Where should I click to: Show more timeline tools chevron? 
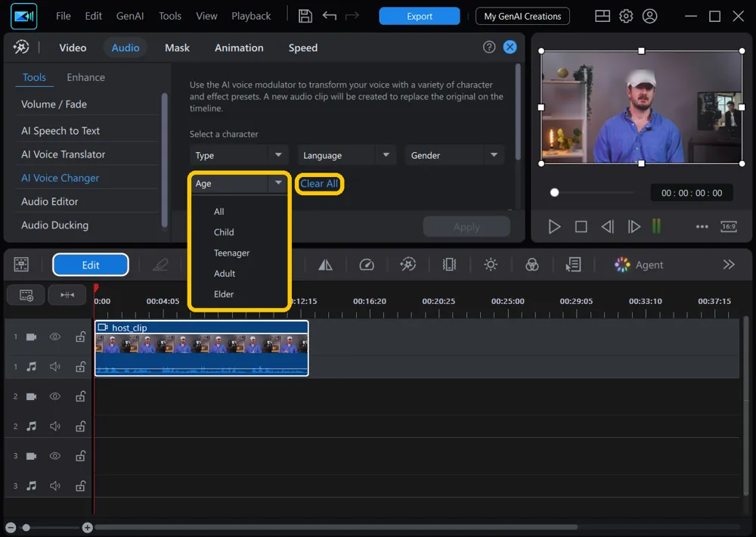coord(729,265)
